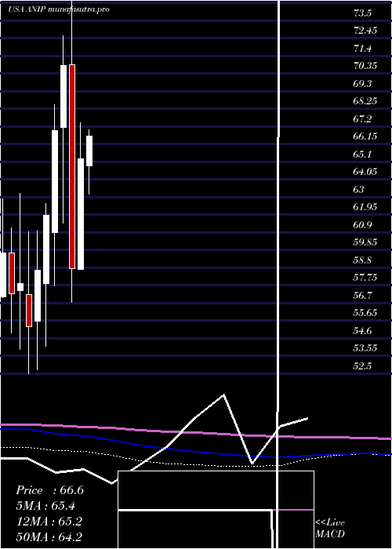
Task: Click the 71.4 price axis label
Action: tap(362, 49)
